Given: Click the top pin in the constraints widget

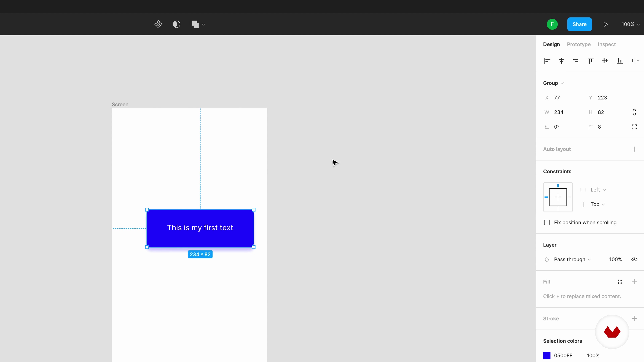Looking at the screenshot, I should click(558, 186).
